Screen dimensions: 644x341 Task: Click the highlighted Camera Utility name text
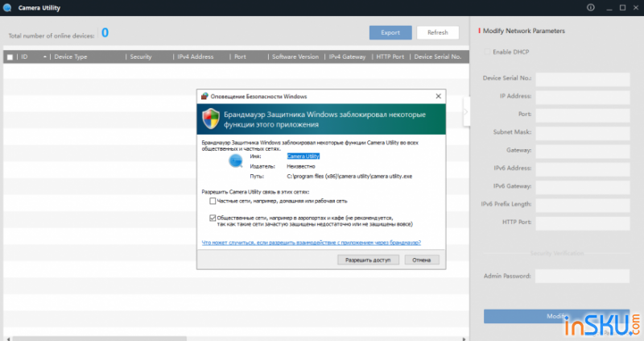point(303,156)
